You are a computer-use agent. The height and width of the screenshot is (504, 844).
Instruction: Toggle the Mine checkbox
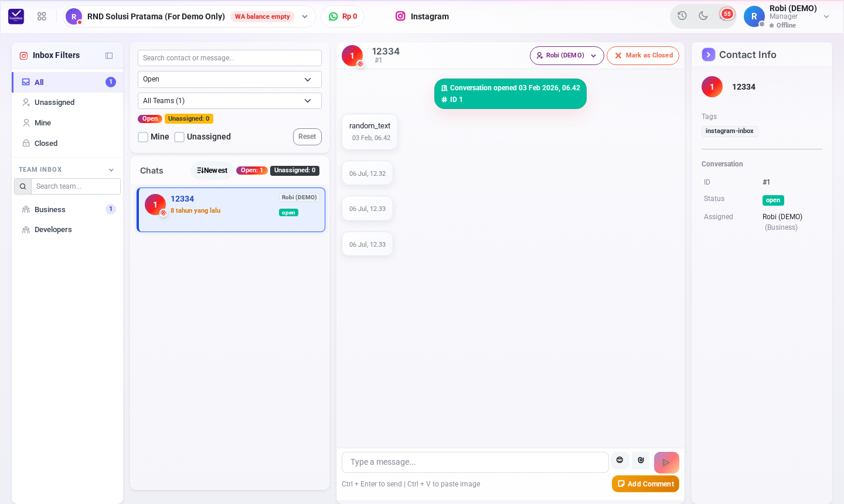(143, 137)
